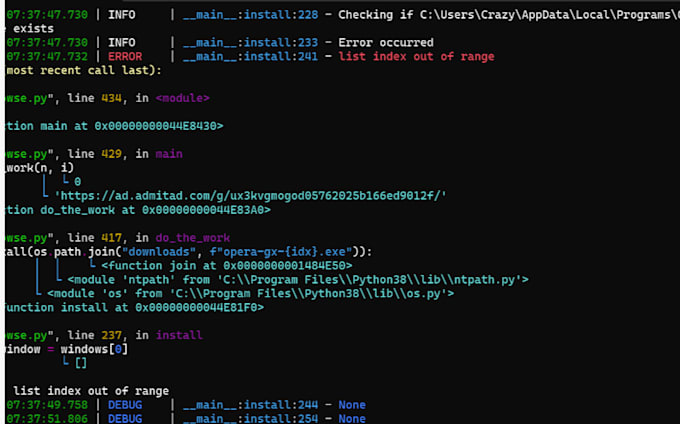Click the 'Error occurred' log message
The image size is (680, 424).
pyautogui.click(x=386, y=42)
